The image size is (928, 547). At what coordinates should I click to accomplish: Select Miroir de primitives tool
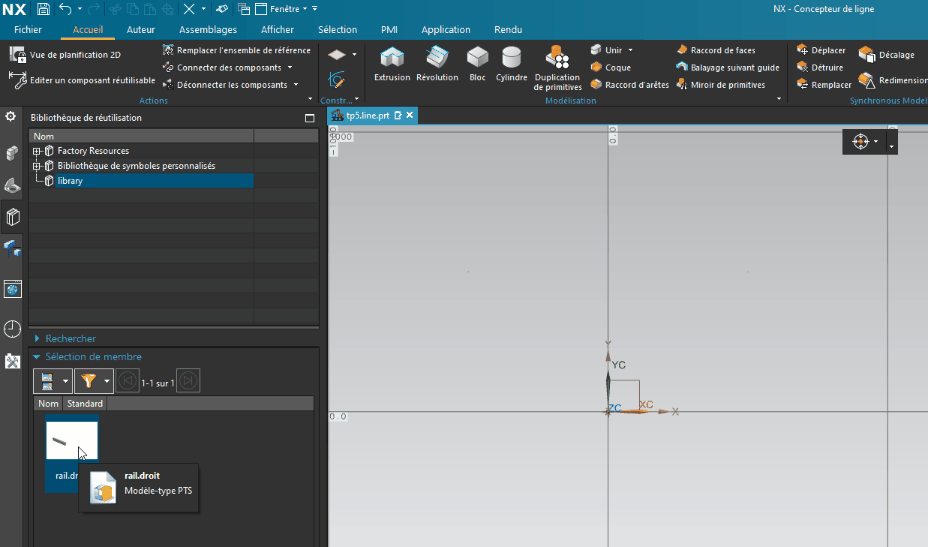[x=720, y=85]
